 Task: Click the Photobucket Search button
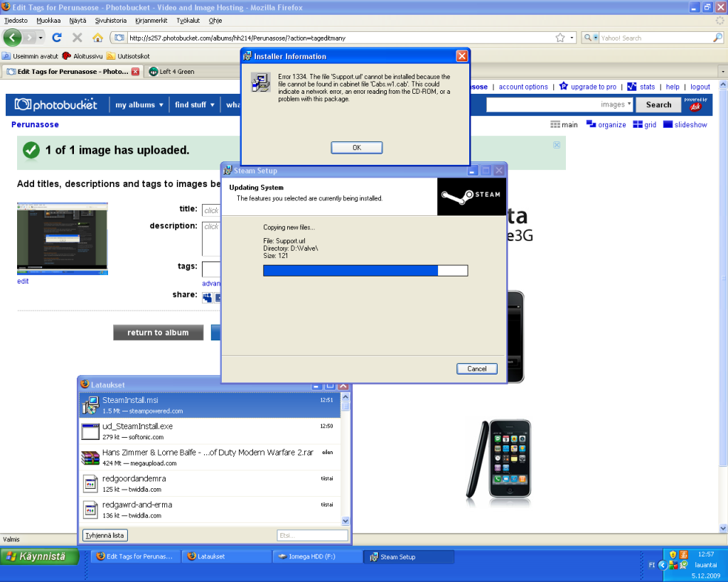[658, 104]
